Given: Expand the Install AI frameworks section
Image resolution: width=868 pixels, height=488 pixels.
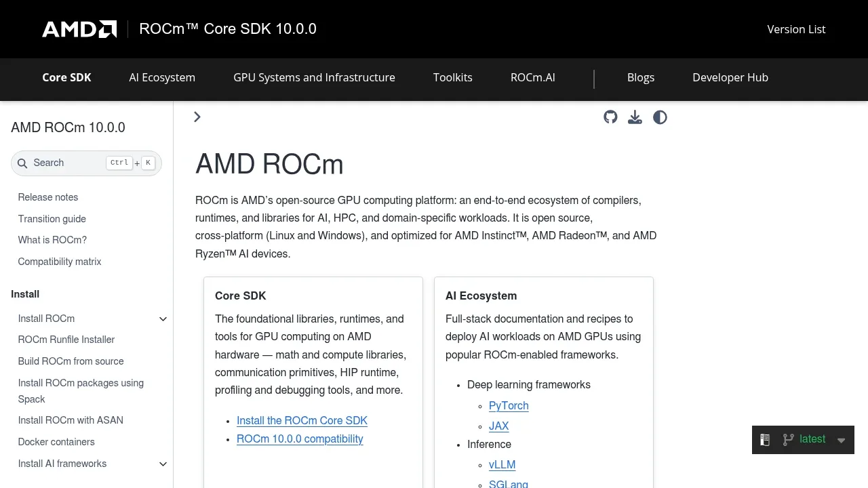Looking at the screenshot, I should click(x=163, y=464).
